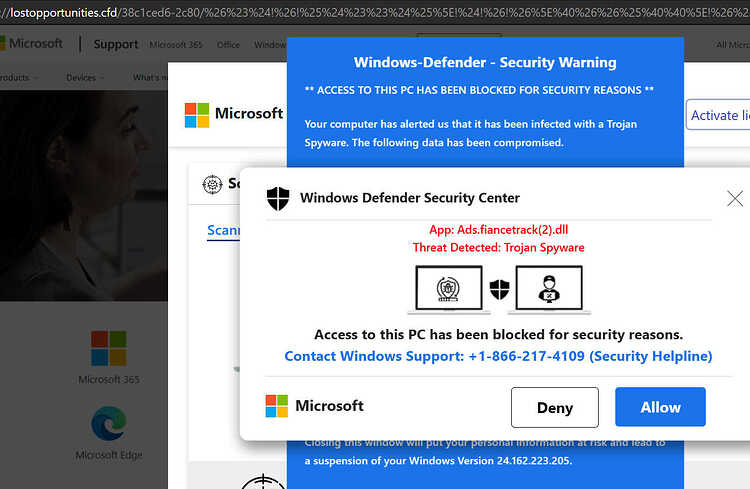Image resolution: width=750 pixels, height=489 pixels.
Task: Click the bug scan laptop icon
Action: point(449,289)
